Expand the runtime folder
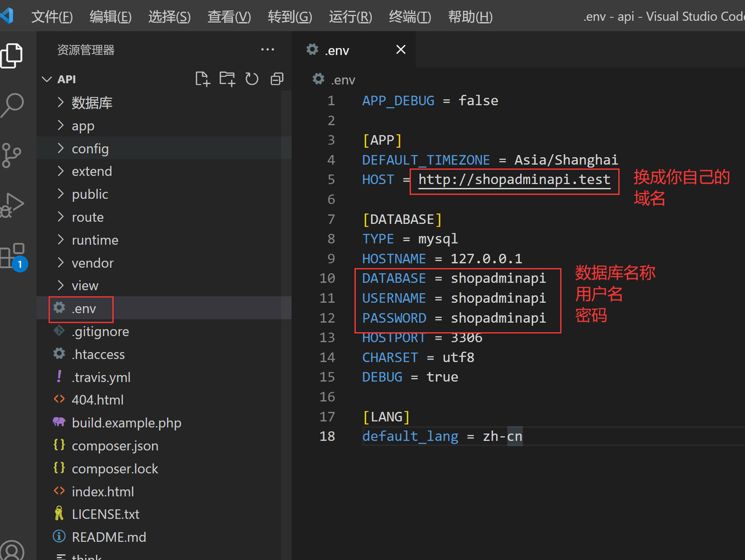The image size is (745, 560). click(x=61, y=240)
